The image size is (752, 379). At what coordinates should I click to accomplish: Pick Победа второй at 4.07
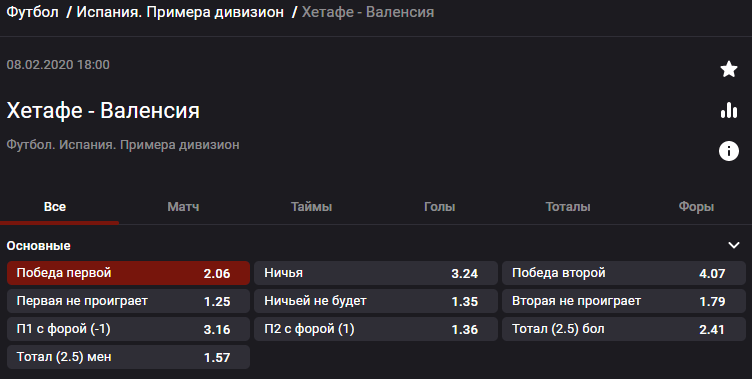624,273
